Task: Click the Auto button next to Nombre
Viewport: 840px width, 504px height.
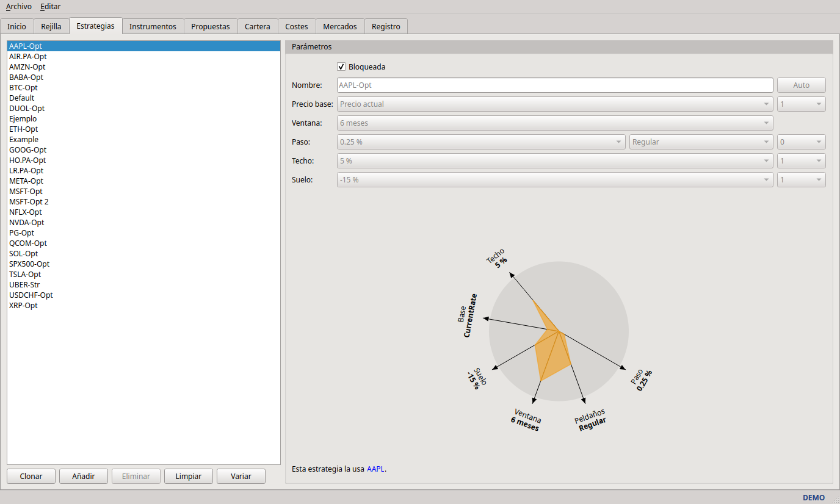Action: (x=802, y=85)
